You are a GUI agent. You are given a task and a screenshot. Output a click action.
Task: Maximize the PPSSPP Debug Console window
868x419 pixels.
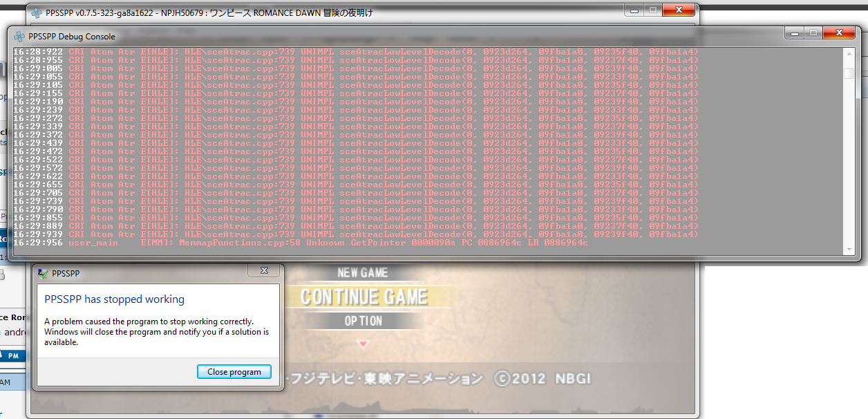(814, 33)
